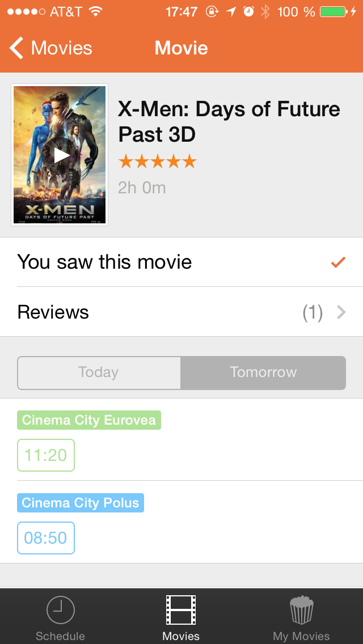Switch to Tomorrow showtimes
Image resolution: width=363 pixels, height=644 pixels.
pyautogui.click(x=263, y=372)
